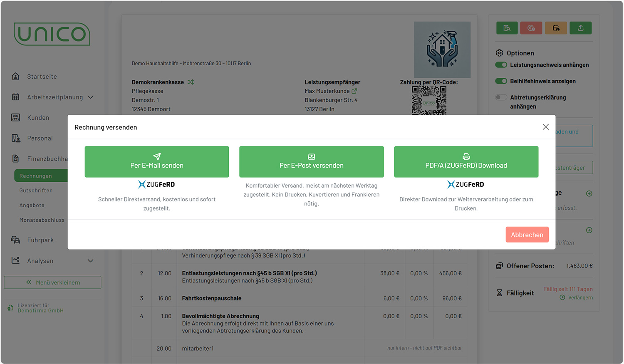Enable the Abtretungserklärung anhängen switch
The height and width of the screenshot is (364, 624).
click(501, 97)
